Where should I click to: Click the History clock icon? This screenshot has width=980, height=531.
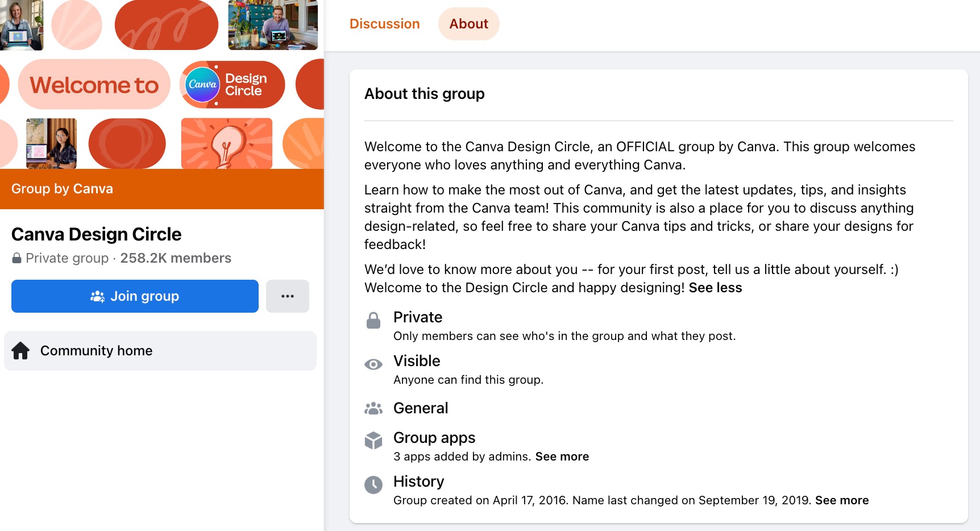[373, 485]
